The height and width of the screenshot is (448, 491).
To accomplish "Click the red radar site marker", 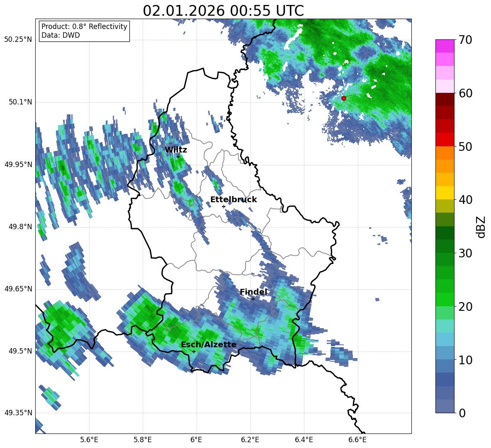I will click(x=343, y=98).
